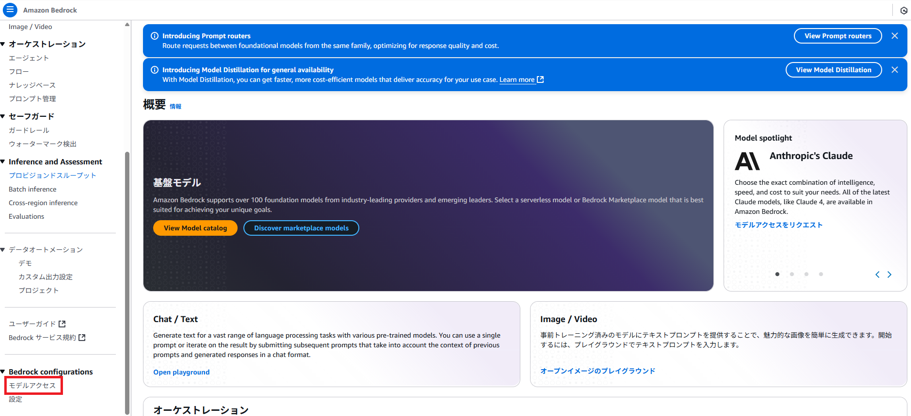Screen dimensions: 911x416
Task: Click Discover marketplace models button
Action: (x=301, y=228)
